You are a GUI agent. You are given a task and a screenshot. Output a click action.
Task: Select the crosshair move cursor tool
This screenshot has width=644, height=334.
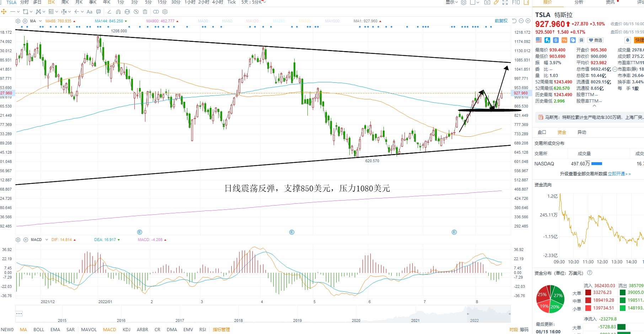(x=4, y=12)
